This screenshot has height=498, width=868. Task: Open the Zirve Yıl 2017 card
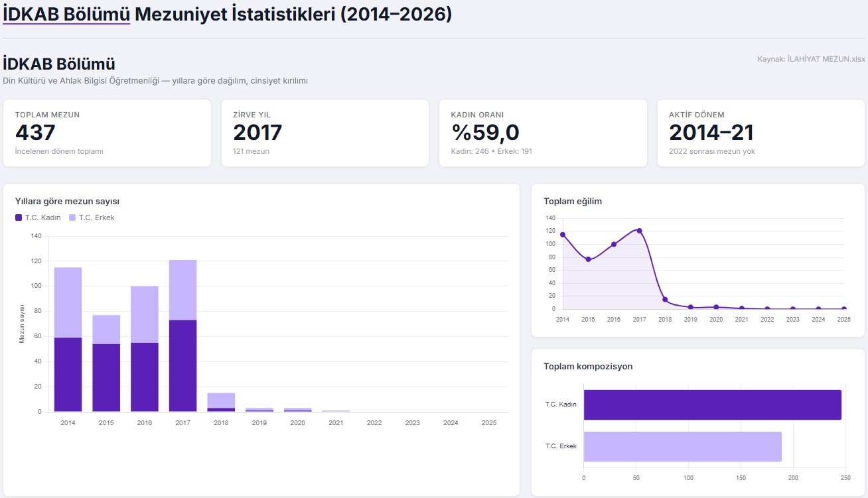pos(325,133)
